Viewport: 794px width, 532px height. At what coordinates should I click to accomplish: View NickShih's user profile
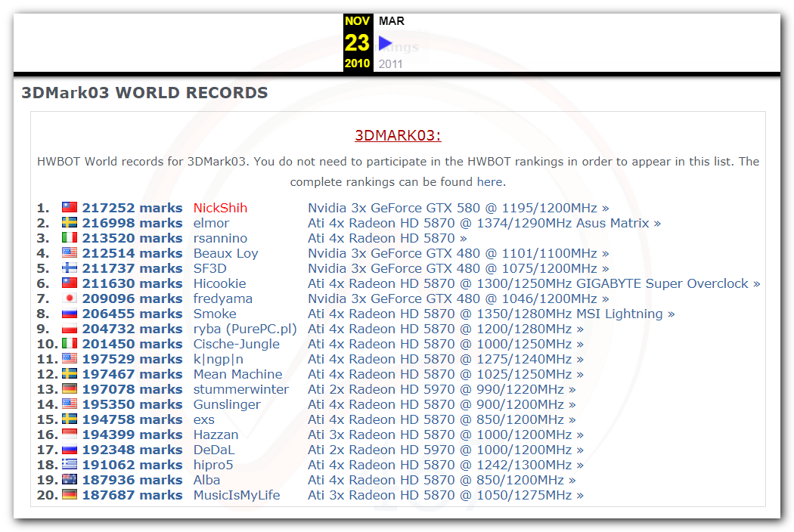[x=220, y=208]
